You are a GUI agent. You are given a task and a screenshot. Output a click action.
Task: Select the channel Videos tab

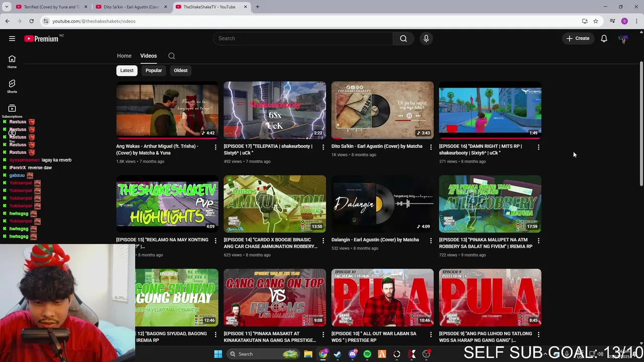[148, 56]
